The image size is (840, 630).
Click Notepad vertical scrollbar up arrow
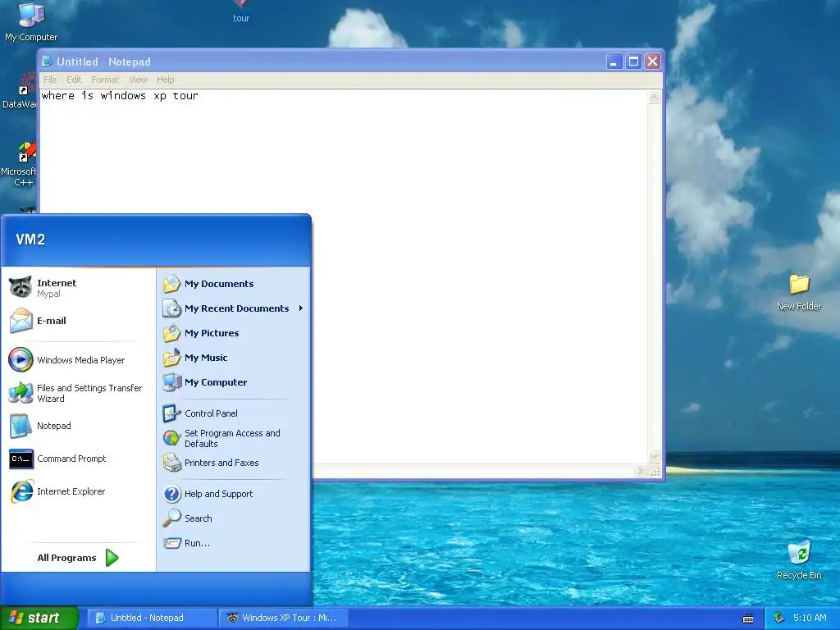(654, 98)
